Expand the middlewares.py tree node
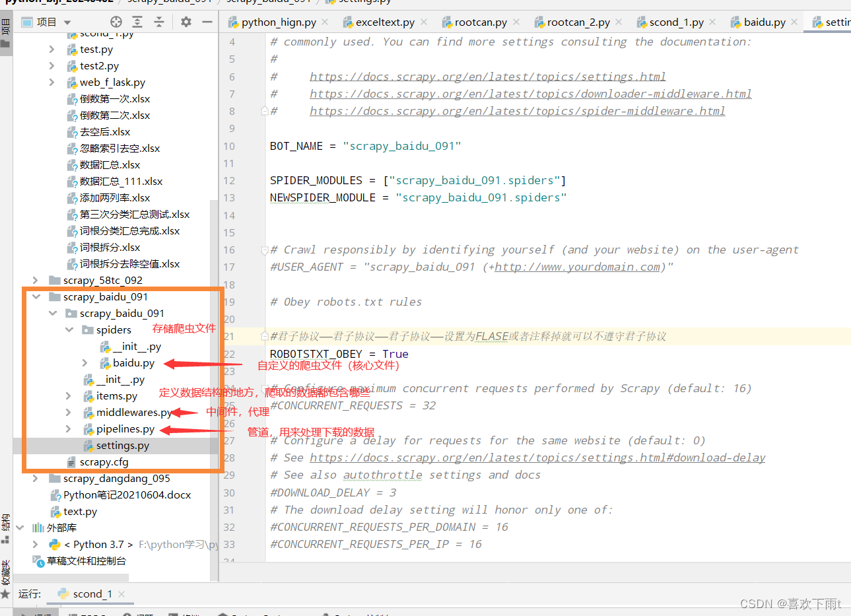 click(x=68, y=412)
